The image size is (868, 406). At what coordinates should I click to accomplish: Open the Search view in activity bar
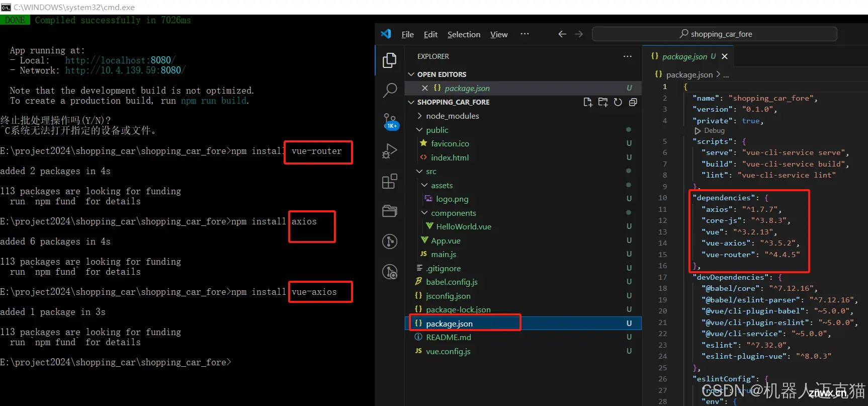390,91
